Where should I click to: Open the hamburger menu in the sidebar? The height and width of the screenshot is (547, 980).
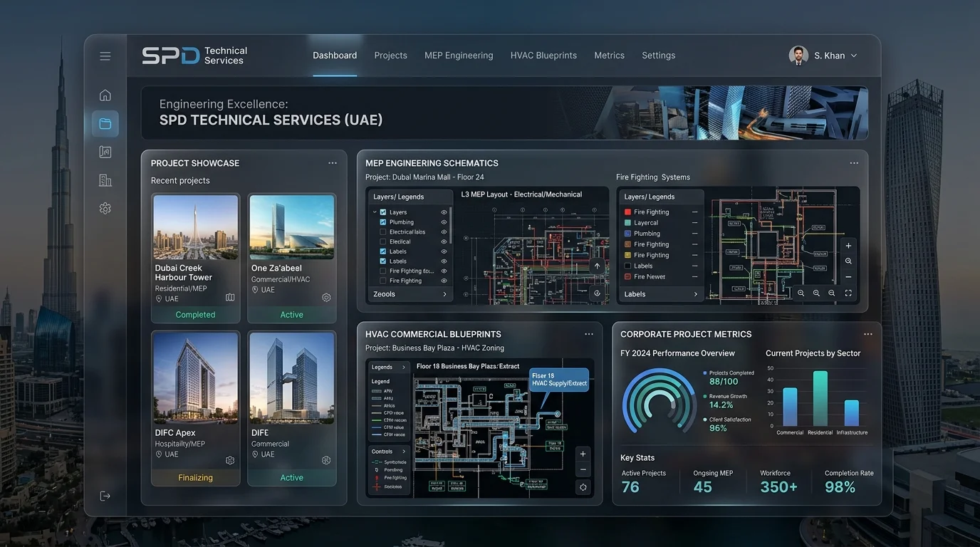click(105, 56)
